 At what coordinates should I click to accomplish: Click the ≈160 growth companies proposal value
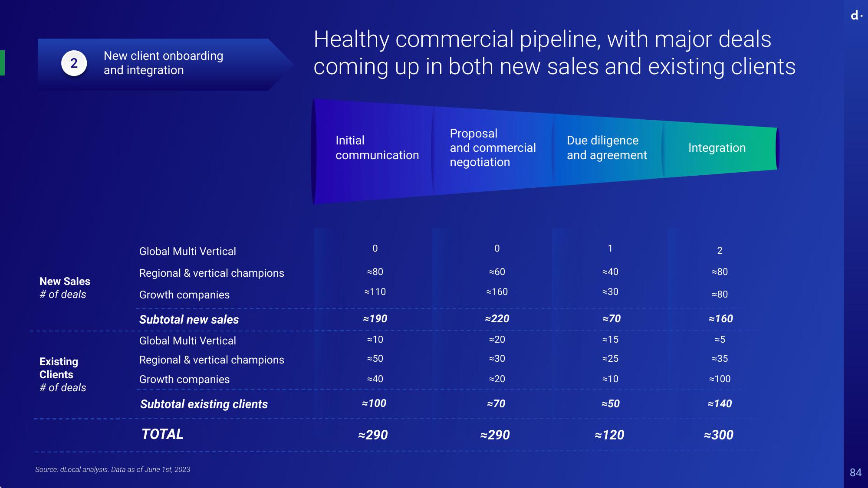point(497,292)
